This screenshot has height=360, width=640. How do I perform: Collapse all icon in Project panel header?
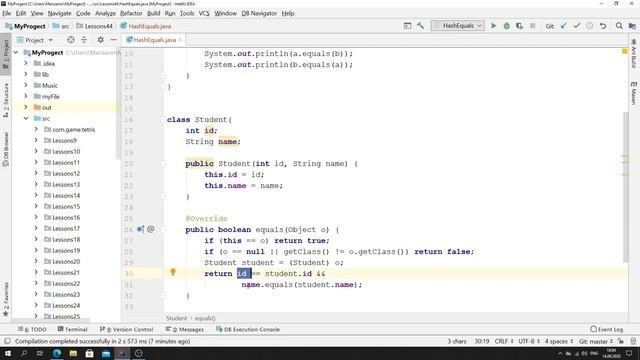pyautogui.click(x=84, y=40)
